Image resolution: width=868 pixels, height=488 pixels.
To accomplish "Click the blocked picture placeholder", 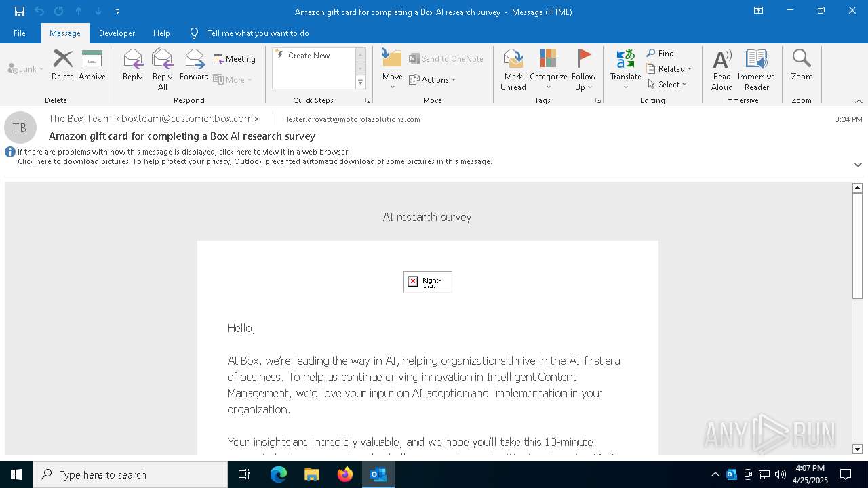I will pyautogui.click(x=428, y=282).
